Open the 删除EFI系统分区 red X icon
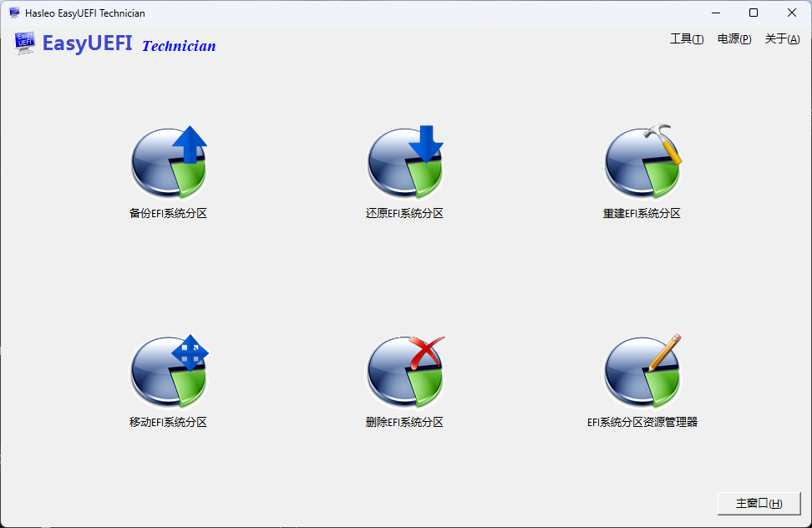Screen dimensions: 812x528 [405, 371]
